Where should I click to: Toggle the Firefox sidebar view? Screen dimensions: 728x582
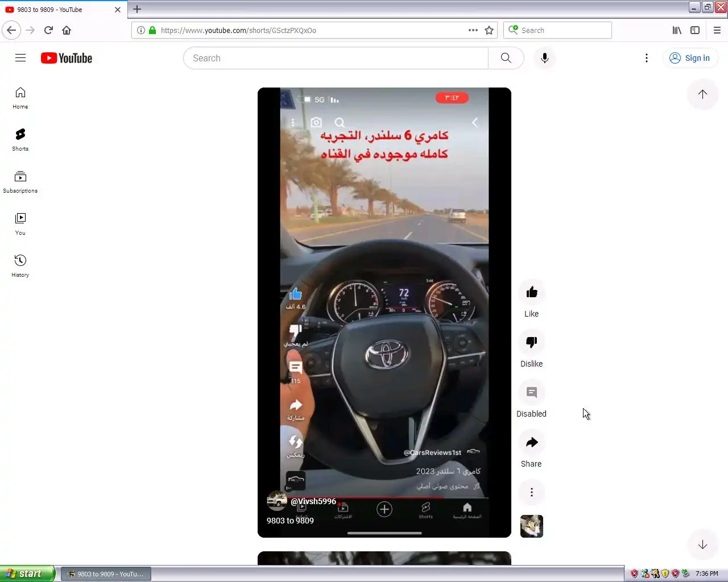(x=695, y=30)
